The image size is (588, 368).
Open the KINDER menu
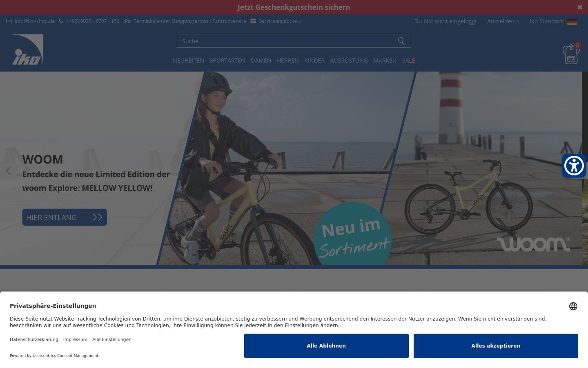pyautogui.click(x=314, y=61)
